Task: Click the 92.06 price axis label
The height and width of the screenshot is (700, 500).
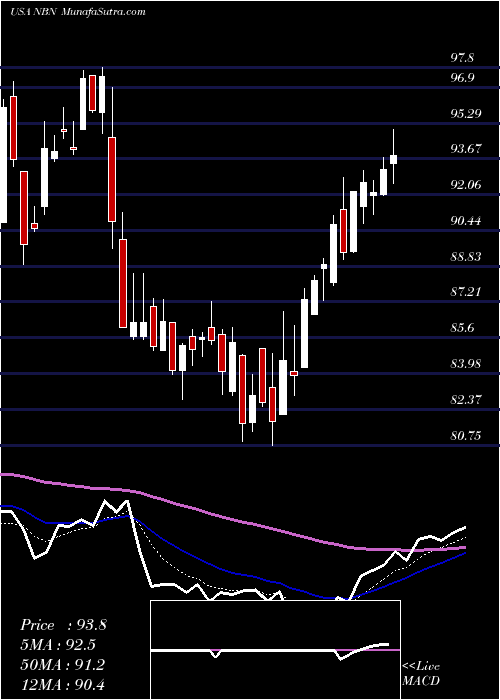Action: (465, 185)
